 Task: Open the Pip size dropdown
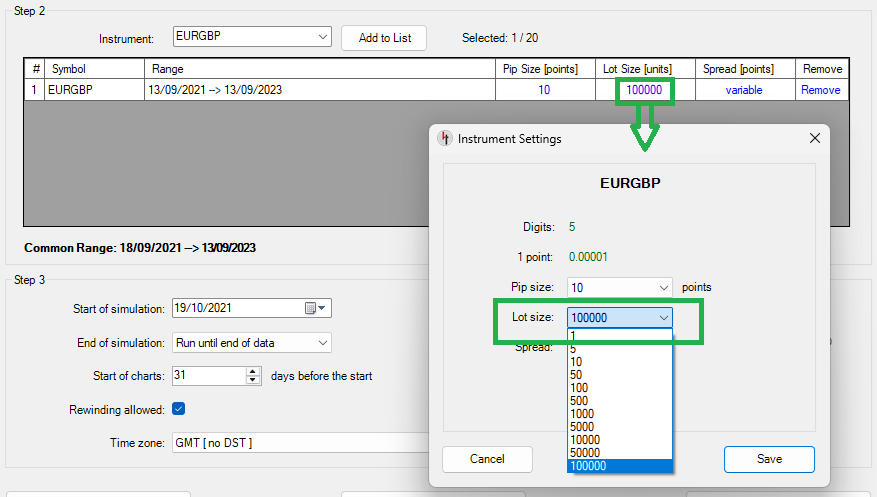pyautogui.click(x=663, y=287)
